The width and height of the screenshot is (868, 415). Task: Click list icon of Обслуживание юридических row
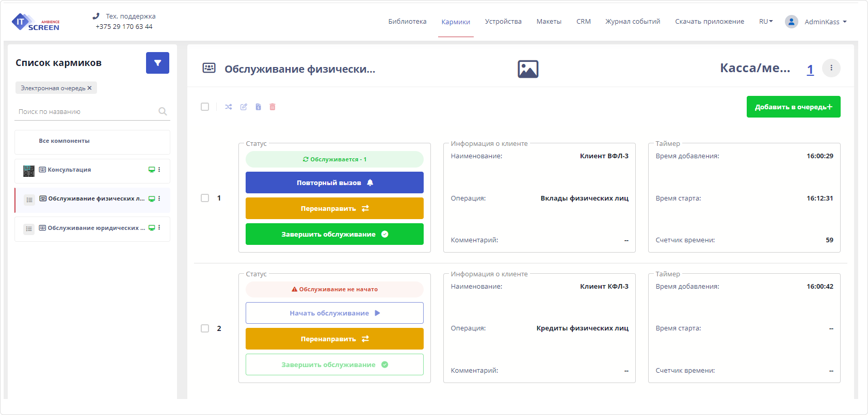point(29,229)
